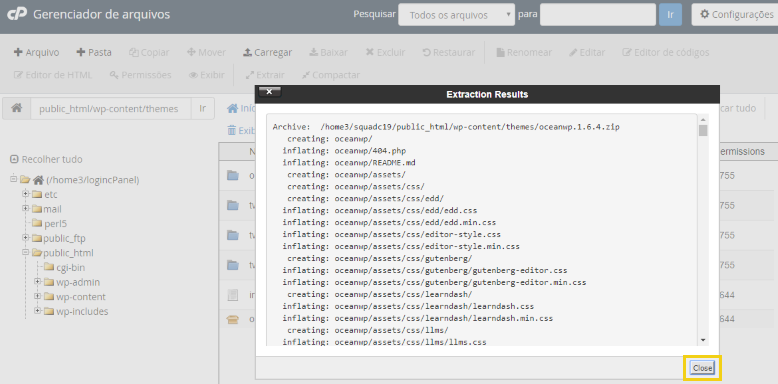
Task: Open the Editor de HTML
Action: click(x=53, y=75)
